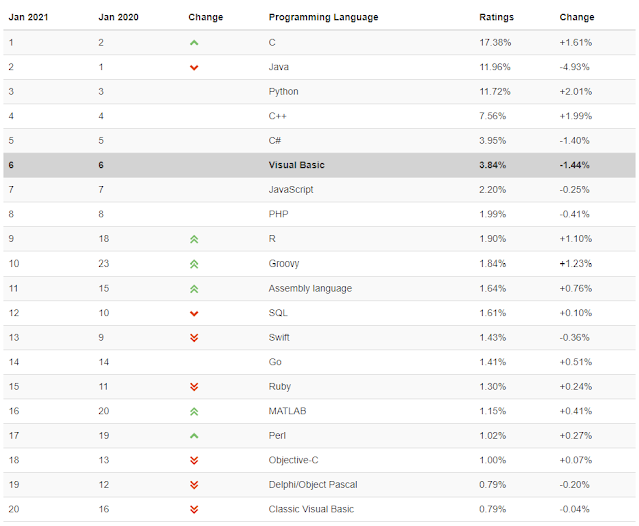The height and width of the screenshot is (526, 639).
Task: Click the red double-down arrow in Ruby row
Action: point(194,387)
